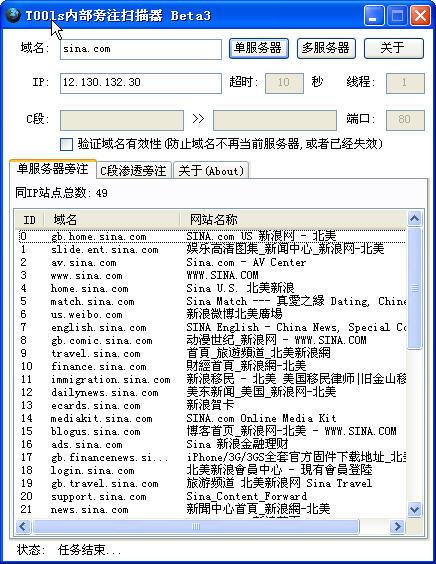436x564 pixels.
Task: Click the vertical scrollbar thumb
Action: [x=414, y=288]
